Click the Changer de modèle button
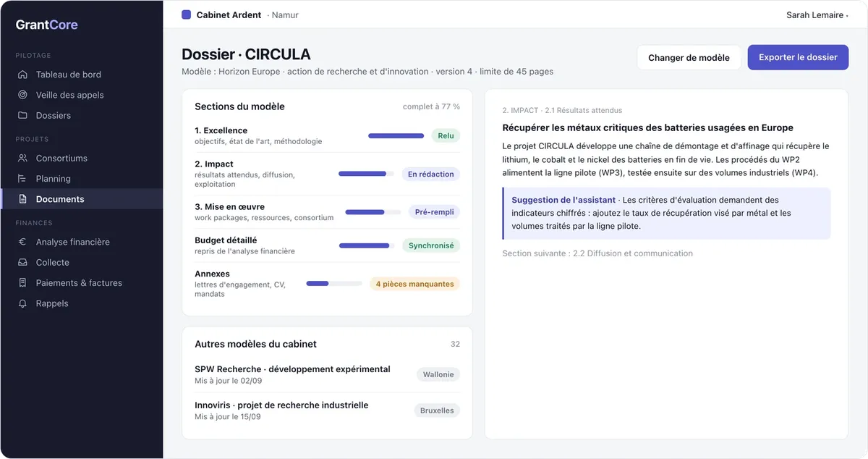 coord(689,58)
